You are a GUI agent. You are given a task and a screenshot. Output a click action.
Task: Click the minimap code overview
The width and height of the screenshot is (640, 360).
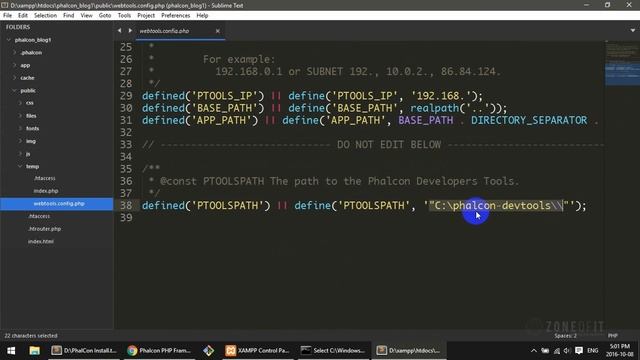coord(622,63)
